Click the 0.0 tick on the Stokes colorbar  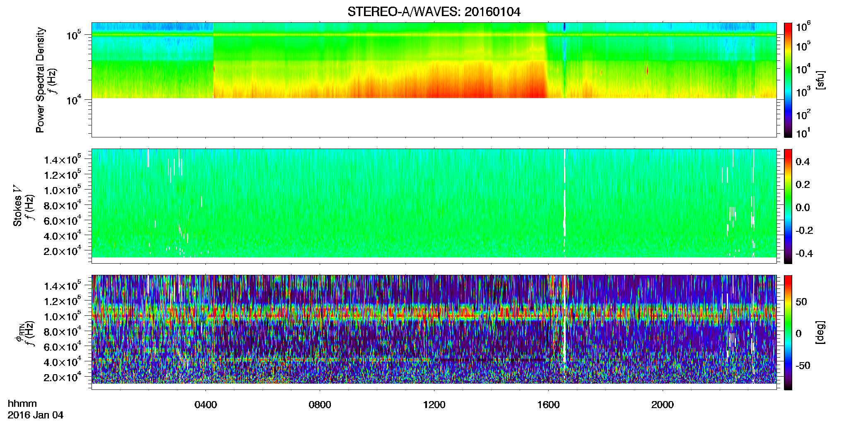coord(803,208)
